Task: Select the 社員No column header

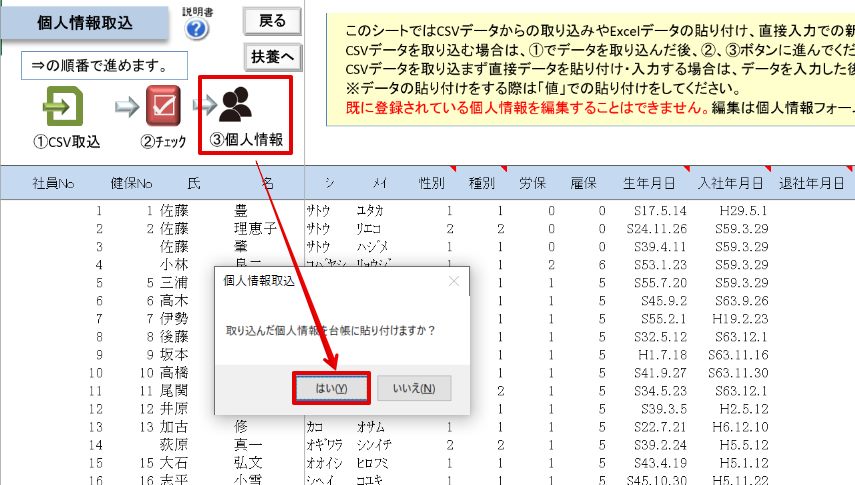Action: (x=53, y=183)
